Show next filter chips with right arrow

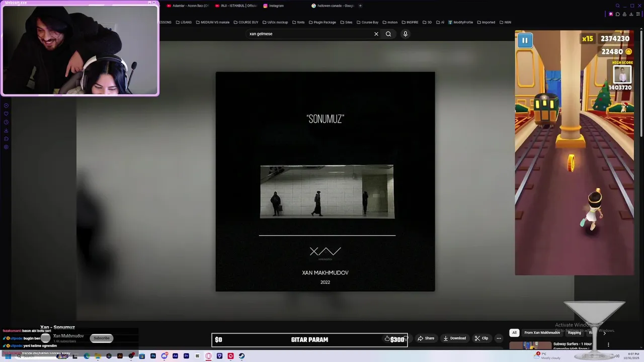click(x=604, y=333)
